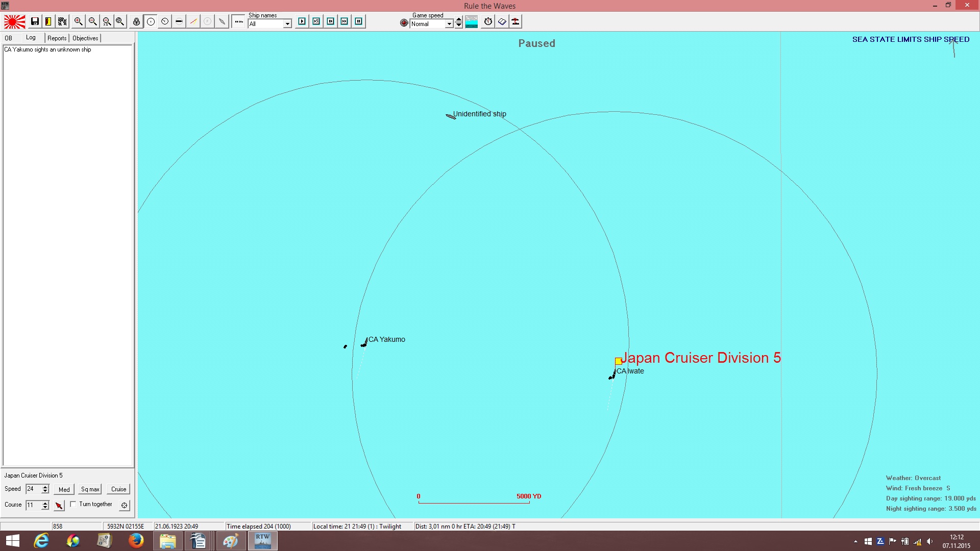This screenshot has width=980, height=551.
Task: Click the fast-forward double arrow button
Action: (x=345, y=21)
